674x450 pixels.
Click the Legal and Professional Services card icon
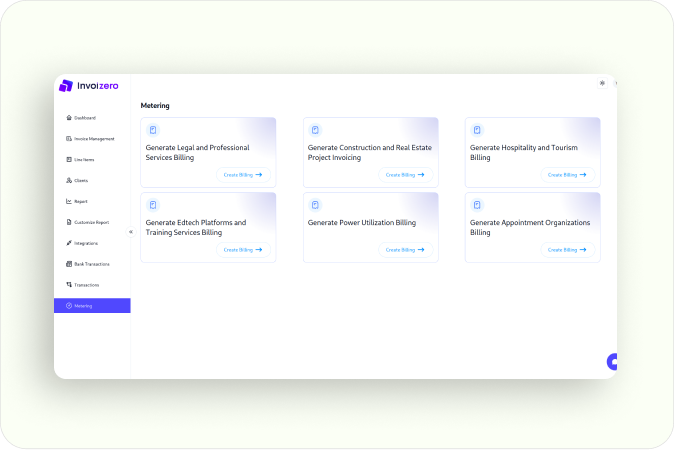(153, 130)
